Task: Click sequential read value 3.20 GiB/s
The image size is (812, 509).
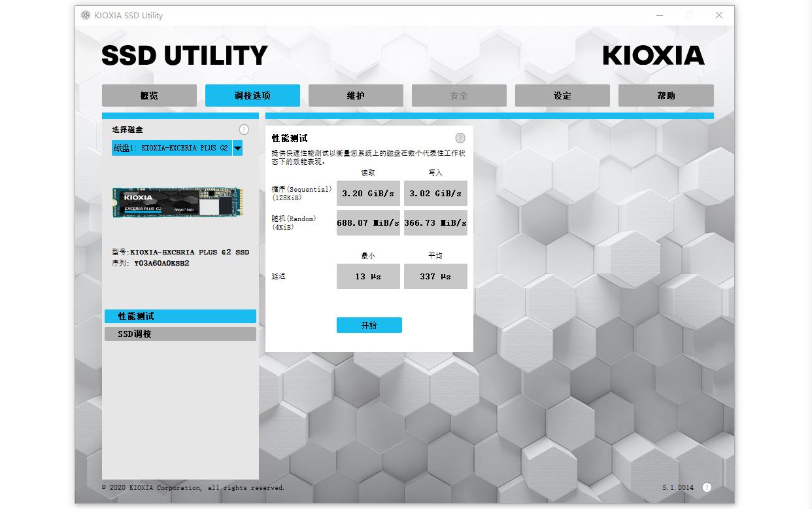Action: point(368,194)
